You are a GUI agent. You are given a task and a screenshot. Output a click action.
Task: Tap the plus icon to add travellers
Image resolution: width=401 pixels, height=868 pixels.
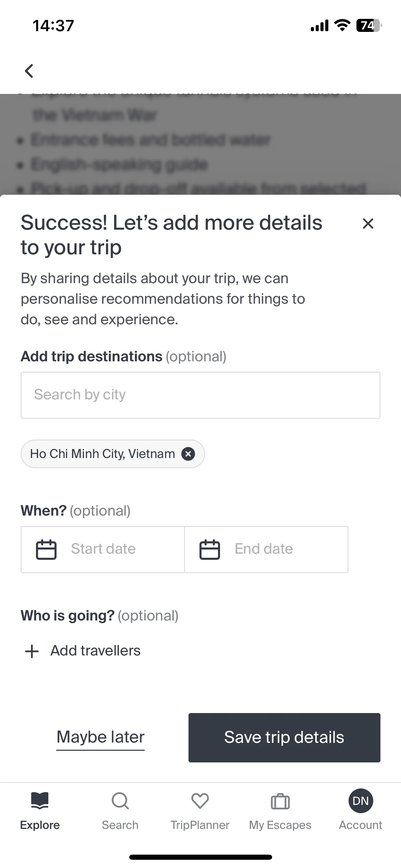32,651
